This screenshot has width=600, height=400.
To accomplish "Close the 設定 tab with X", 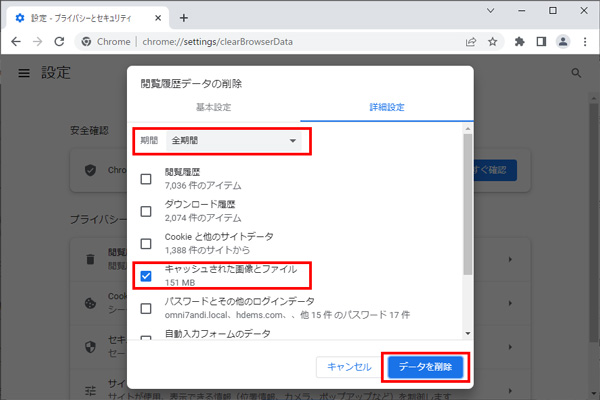I will pos(158,18).
